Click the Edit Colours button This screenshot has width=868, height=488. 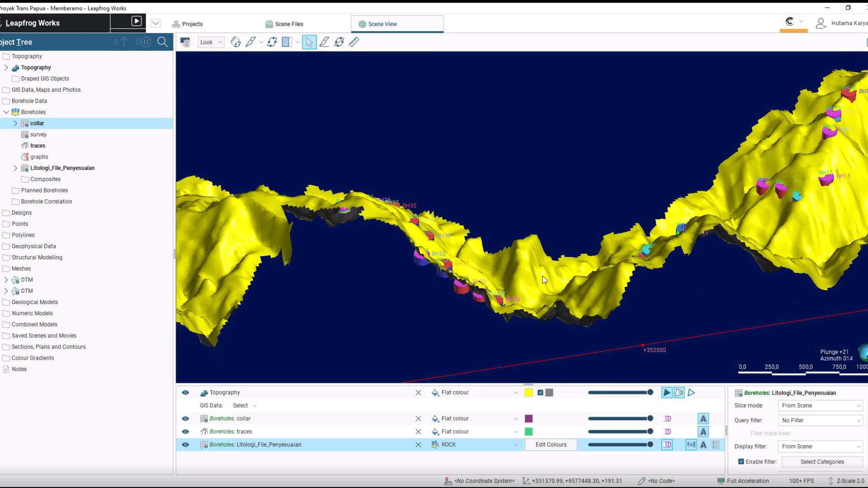click(x=551, y=445)
